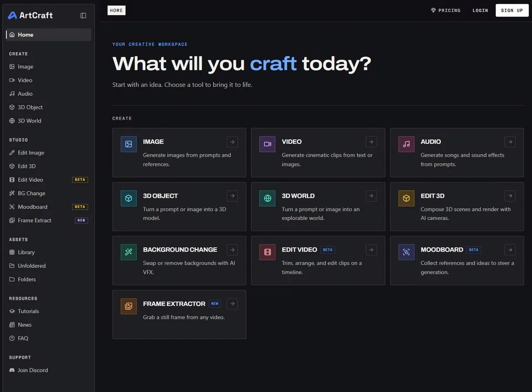The width and height of the screenshot is (532, 392).
Task: Click the arrow button on the 3D Object card
Action: (x=232, y=196)
